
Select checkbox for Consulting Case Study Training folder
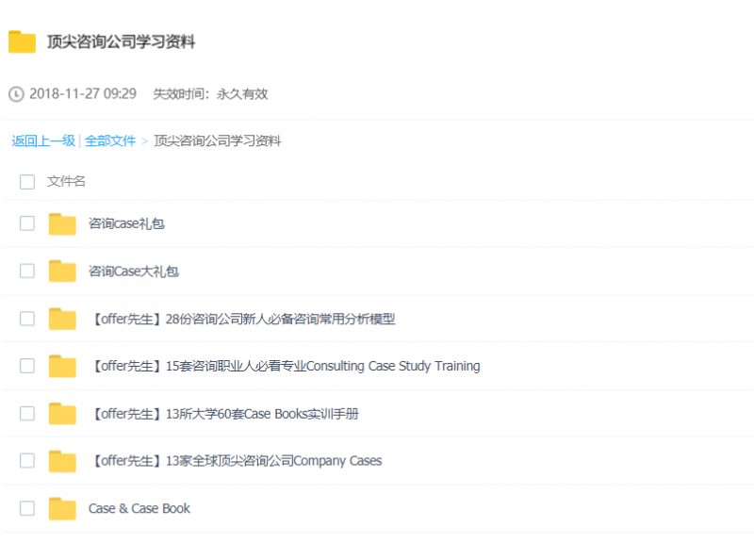point(27,366)
